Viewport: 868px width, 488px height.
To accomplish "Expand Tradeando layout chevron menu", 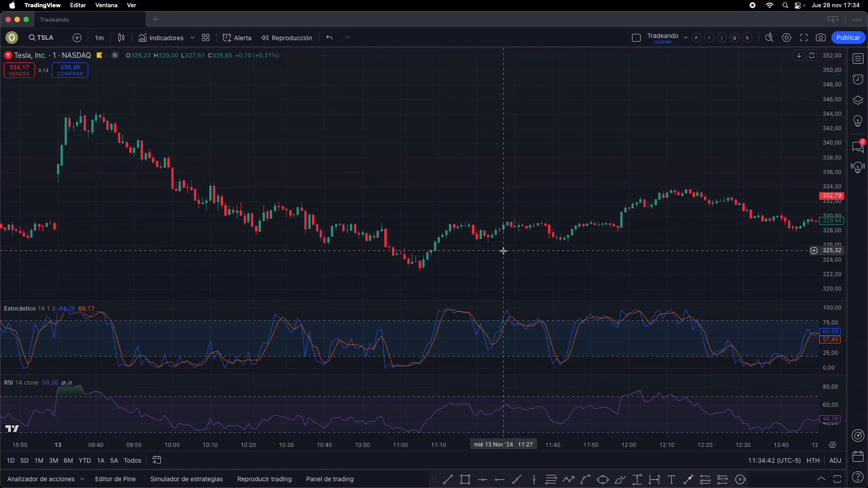I will coord(686,38).
